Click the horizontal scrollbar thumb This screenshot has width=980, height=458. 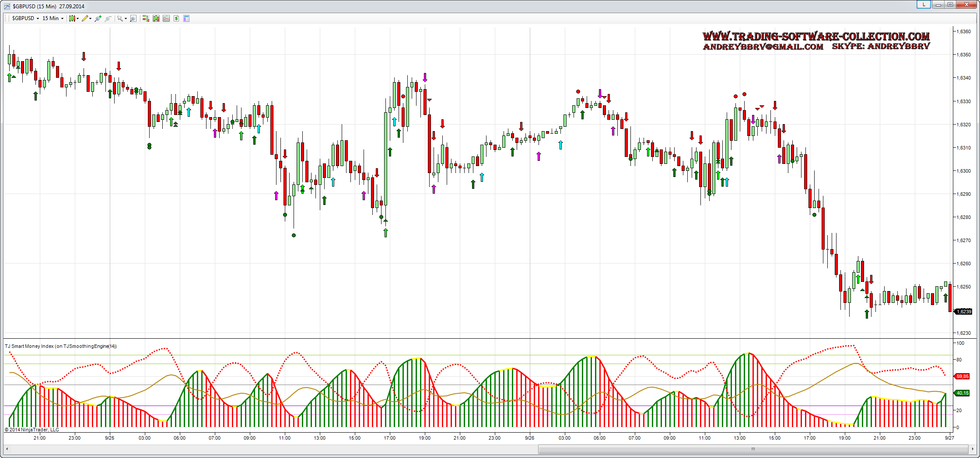click(752, 449)
